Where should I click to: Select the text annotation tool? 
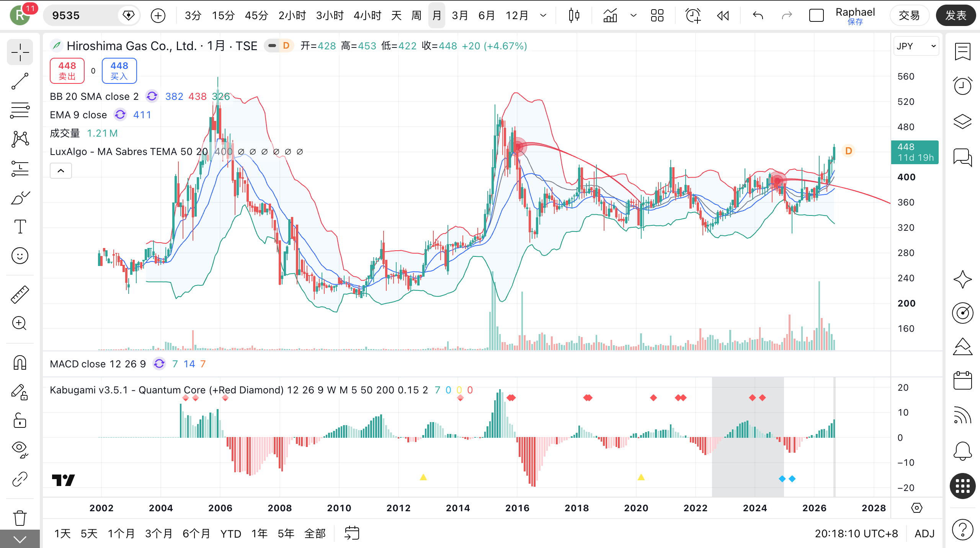pyautogui.click(x=20, y=227)
